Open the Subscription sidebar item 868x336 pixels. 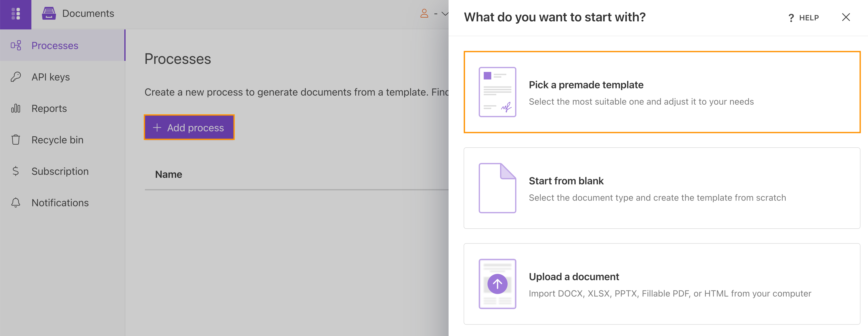tap(63, 171)
